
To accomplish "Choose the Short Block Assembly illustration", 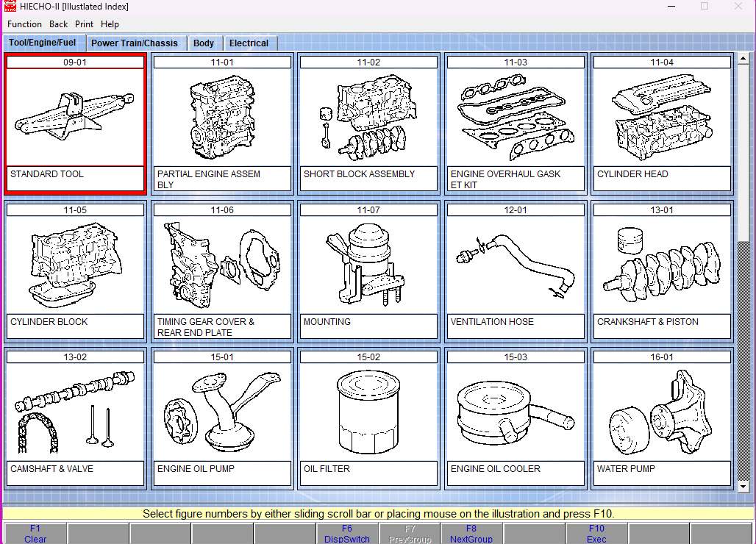I will pyautogui.click(x=369, y=117).
